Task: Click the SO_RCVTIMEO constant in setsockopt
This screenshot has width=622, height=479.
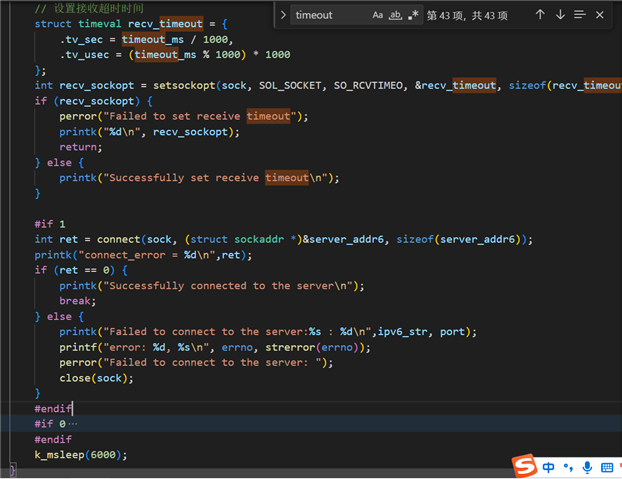Action: (x=371, y=85)
